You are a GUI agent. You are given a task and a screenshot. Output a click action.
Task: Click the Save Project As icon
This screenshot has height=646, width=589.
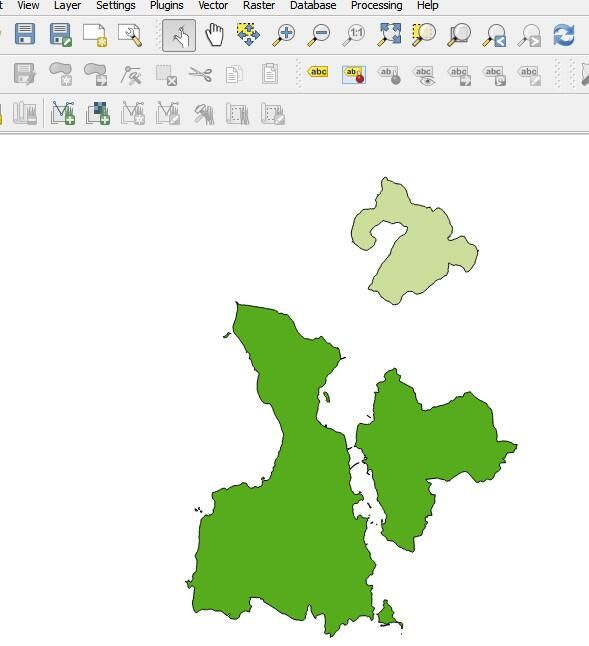click(x=60, y=35)
